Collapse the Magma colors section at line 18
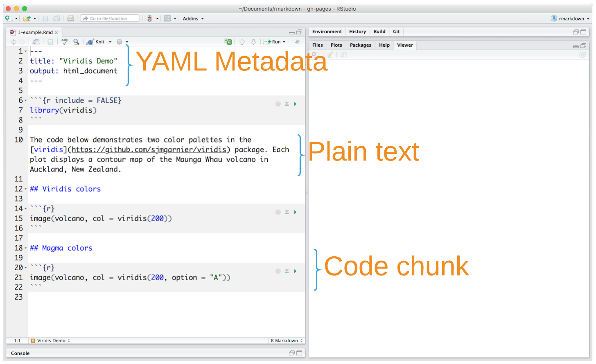Viewport: 596px width, 364px height. pyautogui.click(x=25, y=248)
